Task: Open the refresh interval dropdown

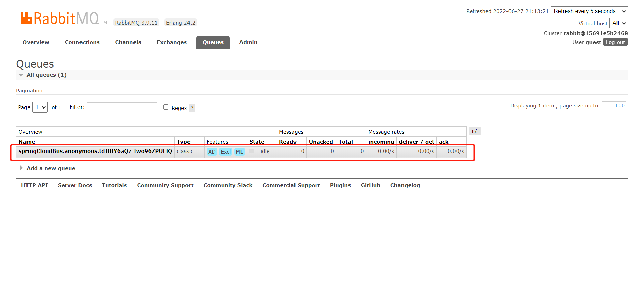Action: [589, 11]
